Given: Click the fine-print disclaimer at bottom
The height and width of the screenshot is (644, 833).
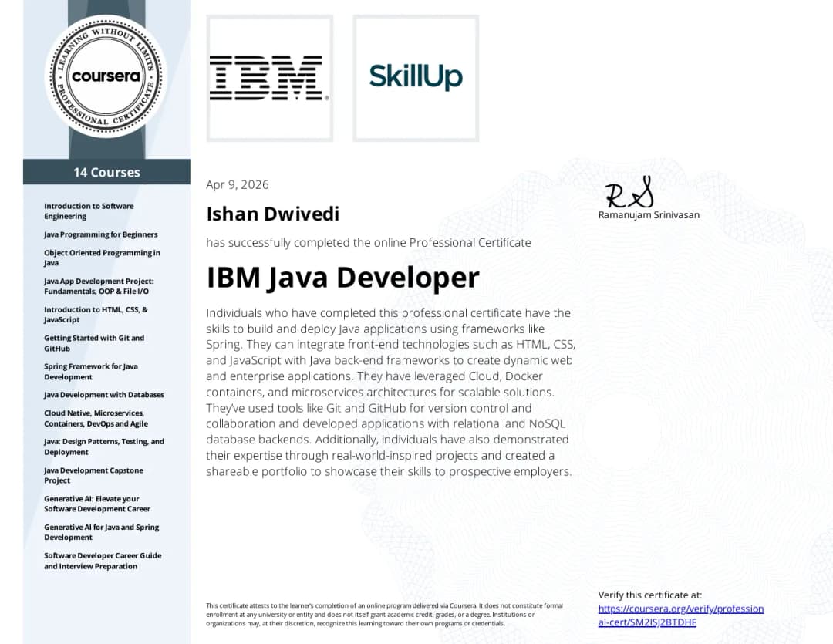Looking at the screenshot, I should (x=384, y=614).
